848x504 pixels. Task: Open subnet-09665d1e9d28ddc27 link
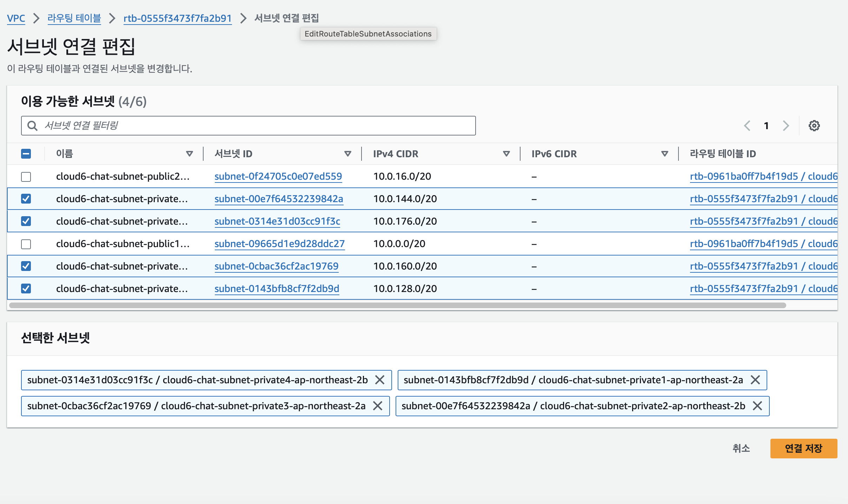[x=279, y=244]
